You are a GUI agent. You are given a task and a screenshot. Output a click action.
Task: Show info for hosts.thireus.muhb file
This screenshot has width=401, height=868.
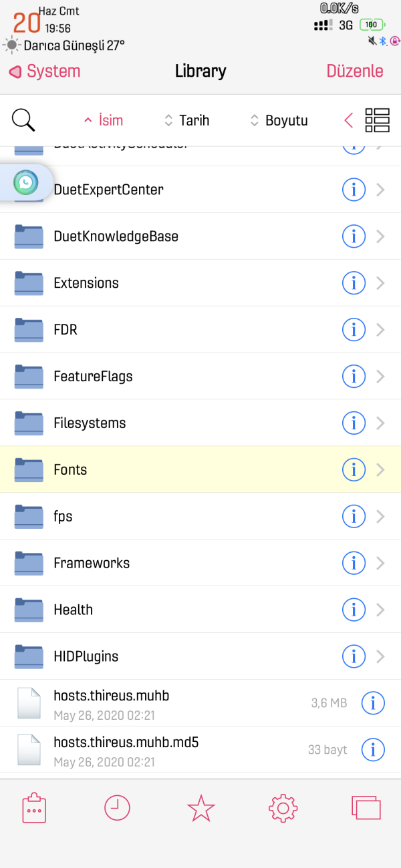373,703
